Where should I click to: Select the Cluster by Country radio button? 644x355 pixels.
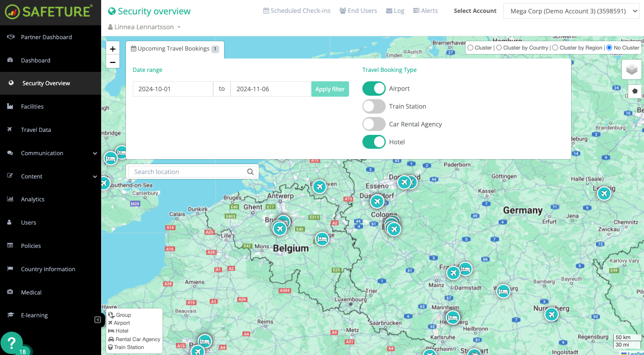(499, 47)
